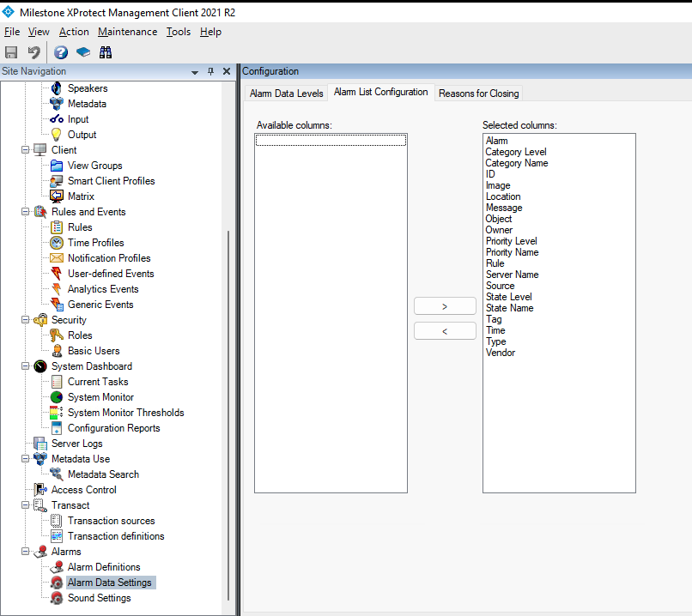This screenshot has width=692, height=616.
Task: Open Transaction sources tree item
Action: (x=112, y=521)
